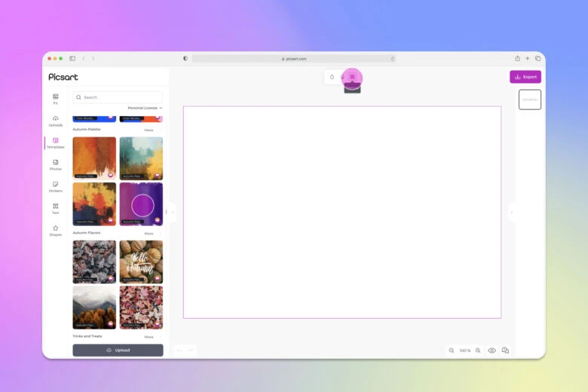Click the Export button

(525, 77)
